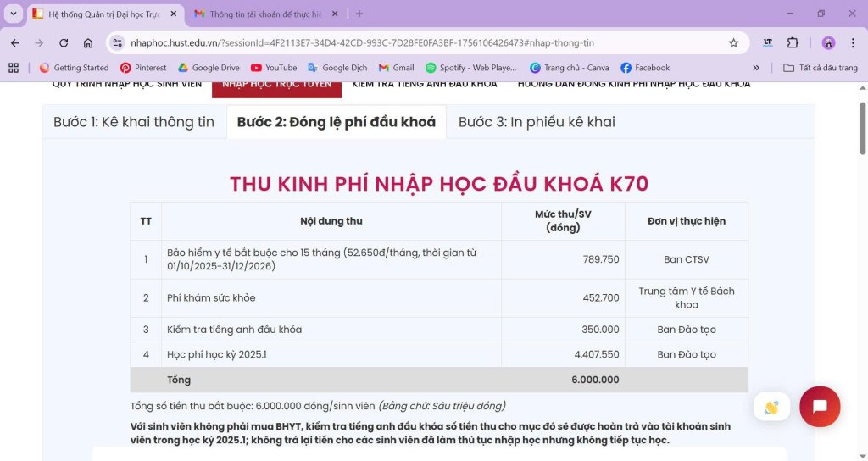868x461 pixels.
Task: Open the Chrome profile avatar
Action: (828, 42)
